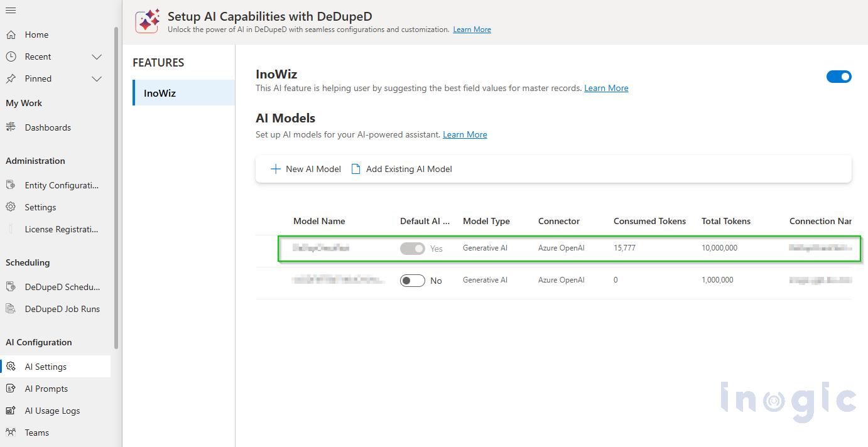This screenshot has height=447, width=868.
Task: Click the AI Usage Logs icon
Action: 11,411
